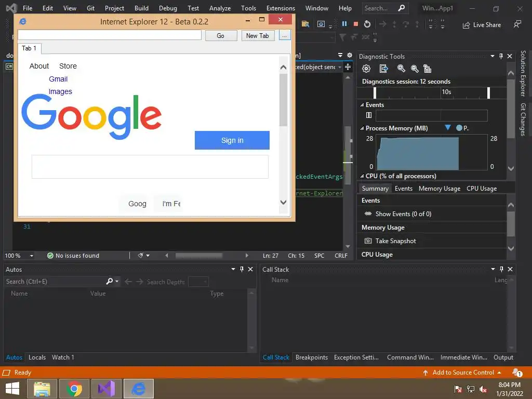532x399 pixels.
Task: Zoom in on the diagnostics timeline
Action: (401, 69)
